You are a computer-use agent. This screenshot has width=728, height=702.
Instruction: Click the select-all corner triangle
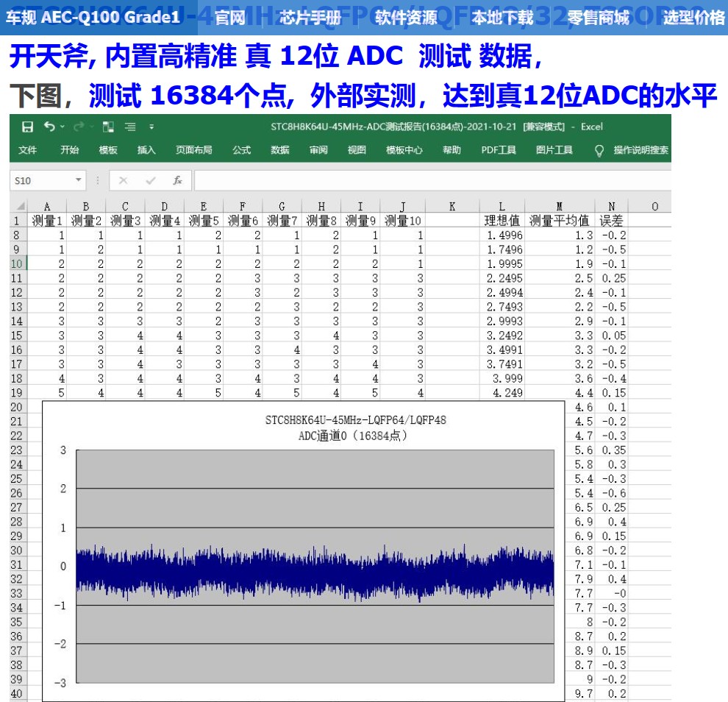click(19, 206)
